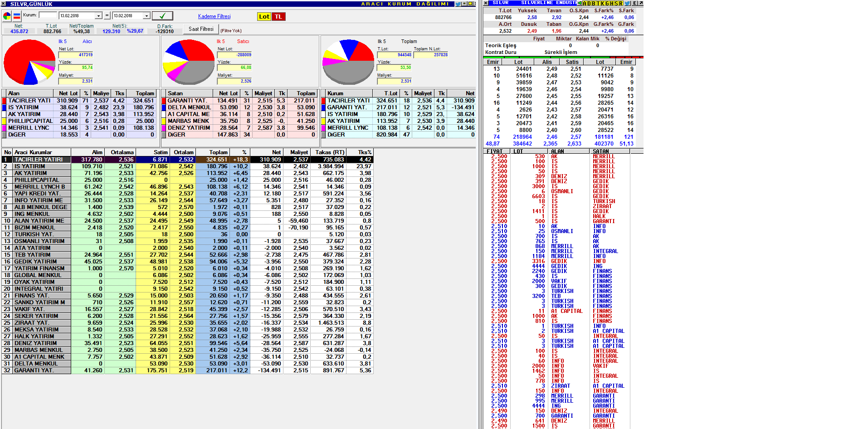The height and width of the screenshot is (429, 868).
Task: Click Alis header in order book
Action: tap(547, 62)
